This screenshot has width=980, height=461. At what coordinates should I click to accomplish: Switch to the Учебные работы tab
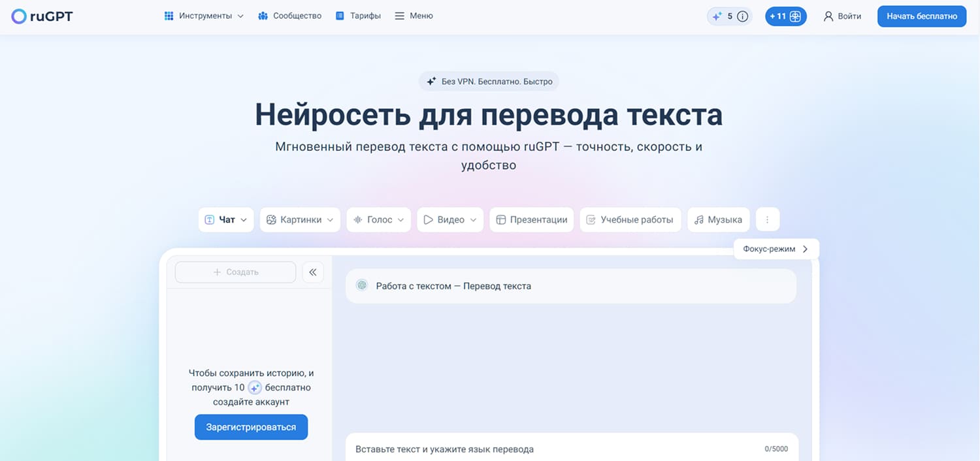point(630,219)
